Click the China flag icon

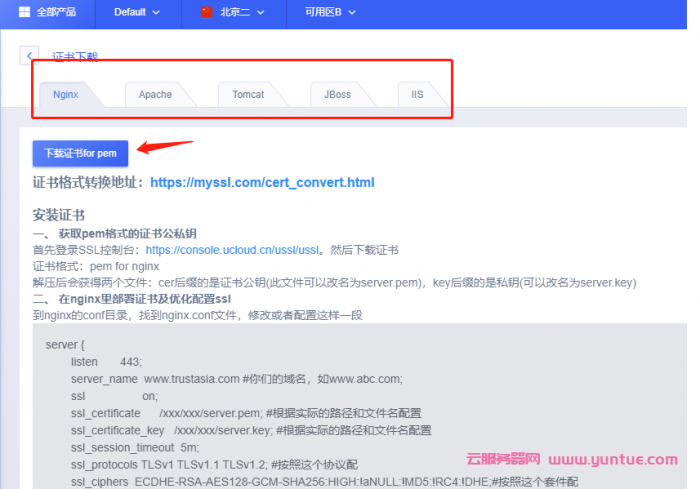pyautogui.click(x=207, y=13)
